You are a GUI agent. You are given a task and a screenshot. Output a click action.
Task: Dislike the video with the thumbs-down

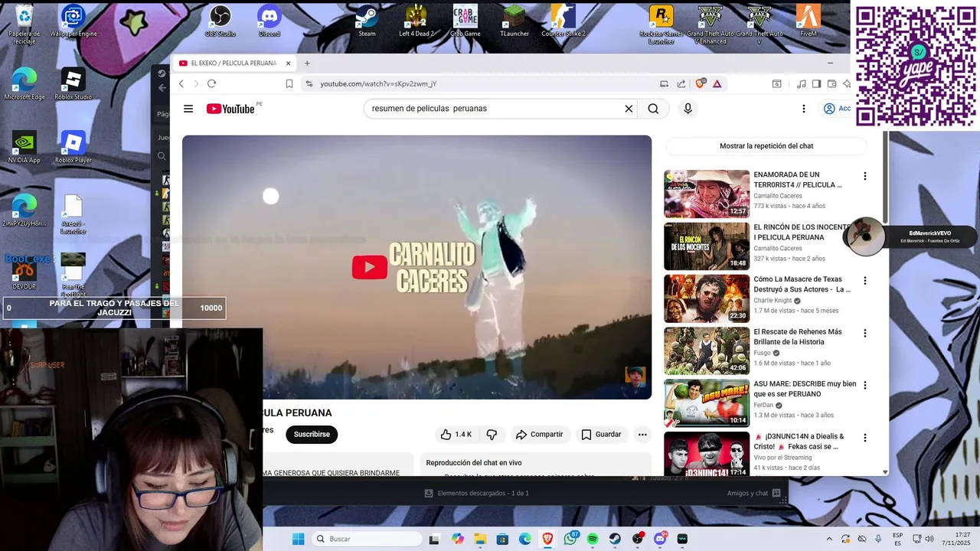click(492, 435)
